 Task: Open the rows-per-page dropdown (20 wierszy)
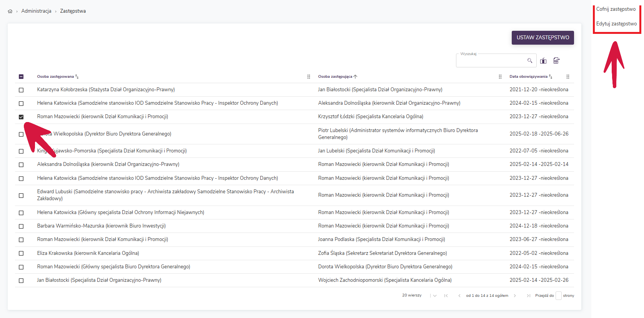pyautogui.click(x=434, y=296)
